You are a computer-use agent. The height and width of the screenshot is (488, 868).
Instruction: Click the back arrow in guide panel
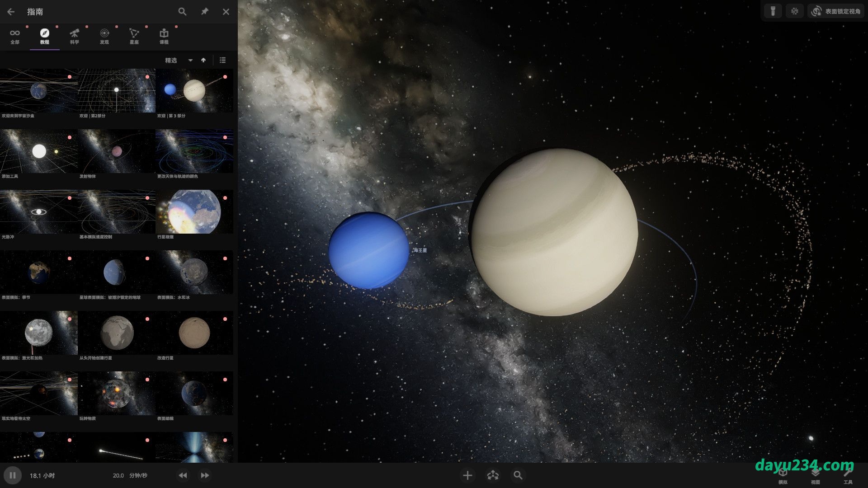tap(11, 12)
